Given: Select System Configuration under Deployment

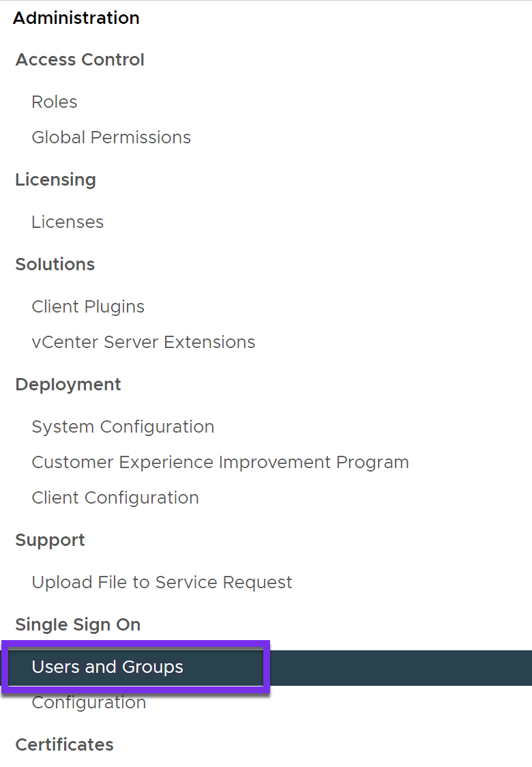Looking at the screenshot, I should (123, 427).
